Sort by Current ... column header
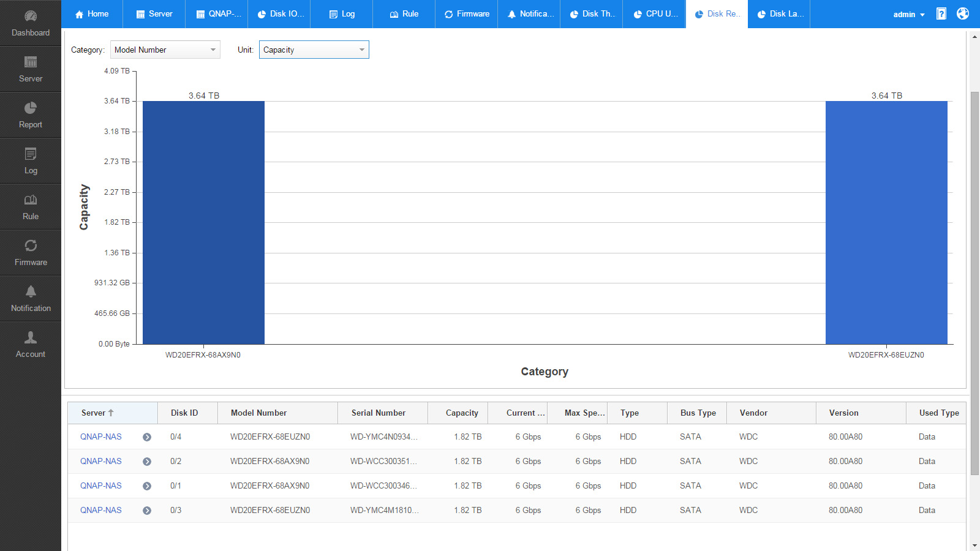The height and width of the screenshot is (551, 980). point(518,413)
